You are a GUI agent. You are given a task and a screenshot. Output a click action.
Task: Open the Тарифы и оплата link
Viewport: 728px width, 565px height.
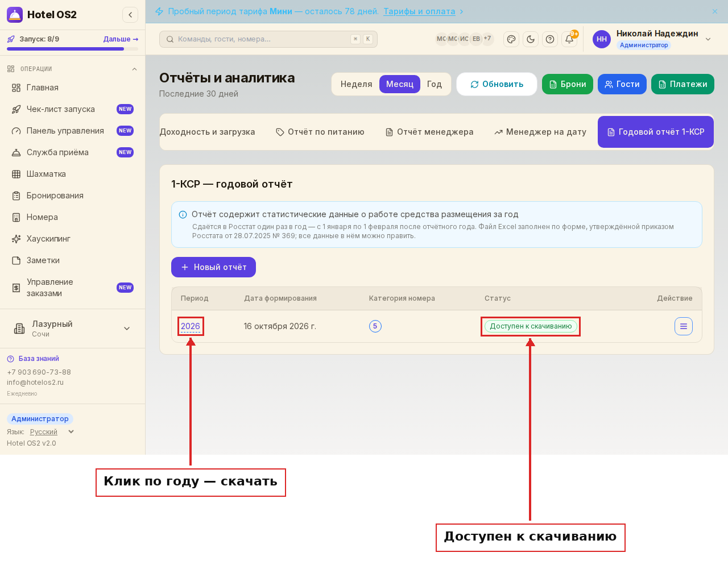coord(419,11)
